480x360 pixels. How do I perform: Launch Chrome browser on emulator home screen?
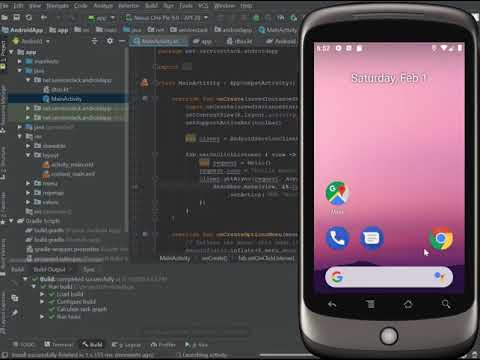point(441,238)
